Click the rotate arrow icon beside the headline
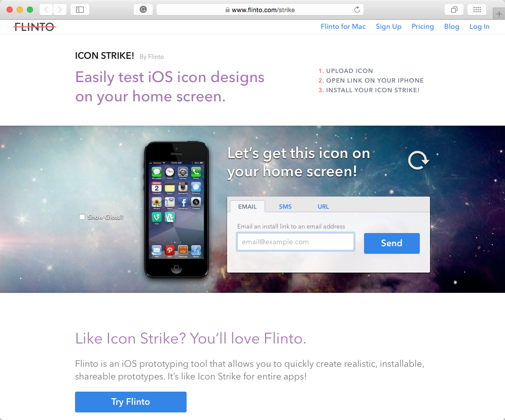 coord(418,160)
